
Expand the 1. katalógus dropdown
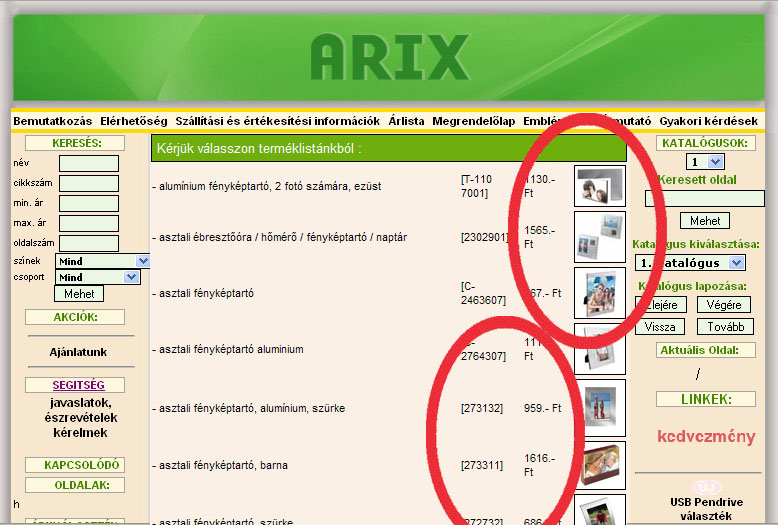(690, 263)
